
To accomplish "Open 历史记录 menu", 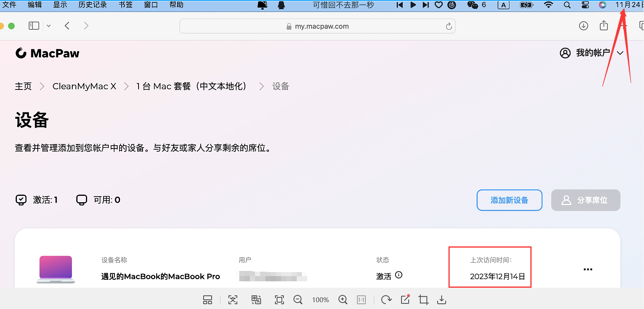I will (x=93, y=5).
